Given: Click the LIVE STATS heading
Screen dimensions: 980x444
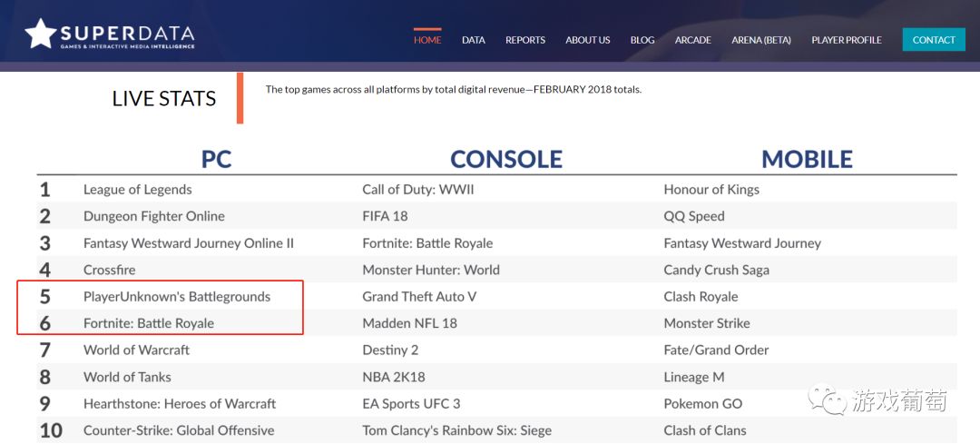Looking at the screenshot, I should (x=163, y=98).
